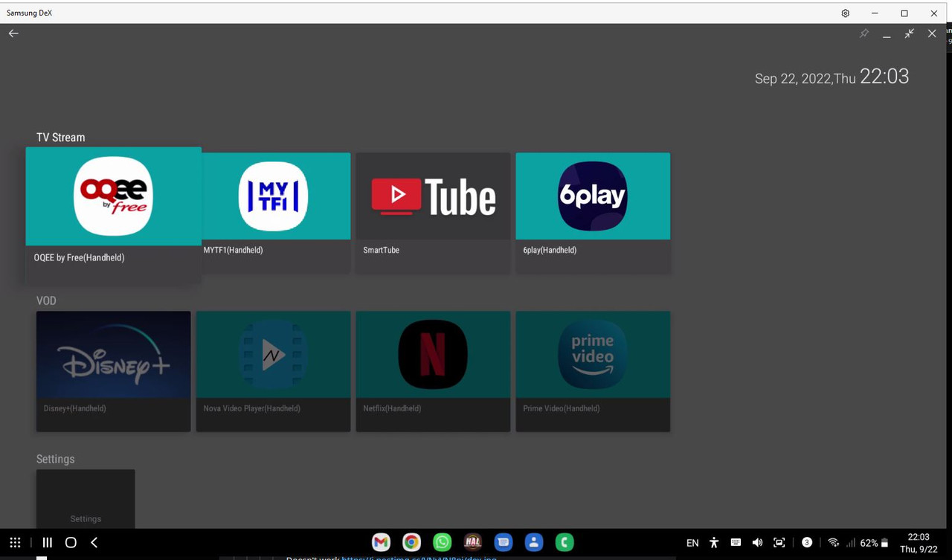This screenshot has width=952, height=560.
Task: Go back using the top-left arrow
Action: click(13, 33)
